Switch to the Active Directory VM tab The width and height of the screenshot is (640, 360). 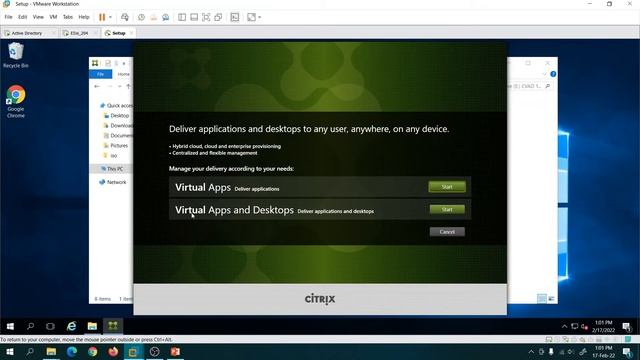click(x=27, y=33)
